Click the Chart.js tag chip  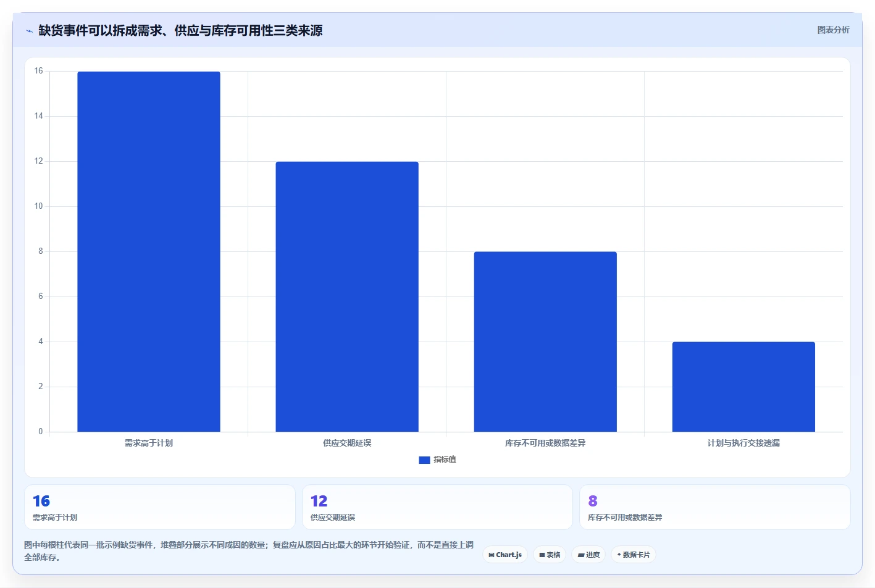pos(505,555)
